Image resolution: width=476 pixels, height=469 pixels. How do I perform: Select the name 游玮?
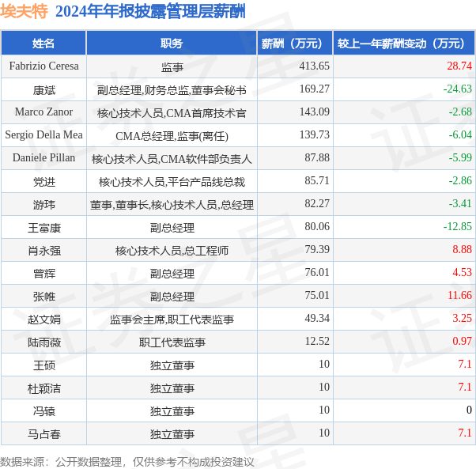pyautogui.click(x=43, y=205)
